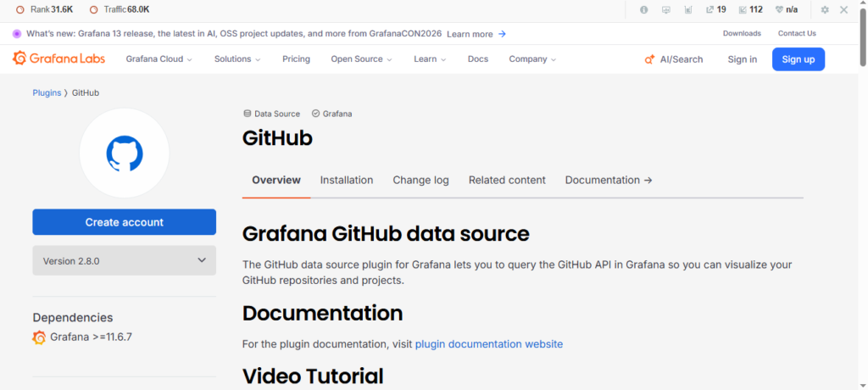Click the Learn more link in the banner
The width and height of the screenshot is (868, 390).
pos(470,34)
